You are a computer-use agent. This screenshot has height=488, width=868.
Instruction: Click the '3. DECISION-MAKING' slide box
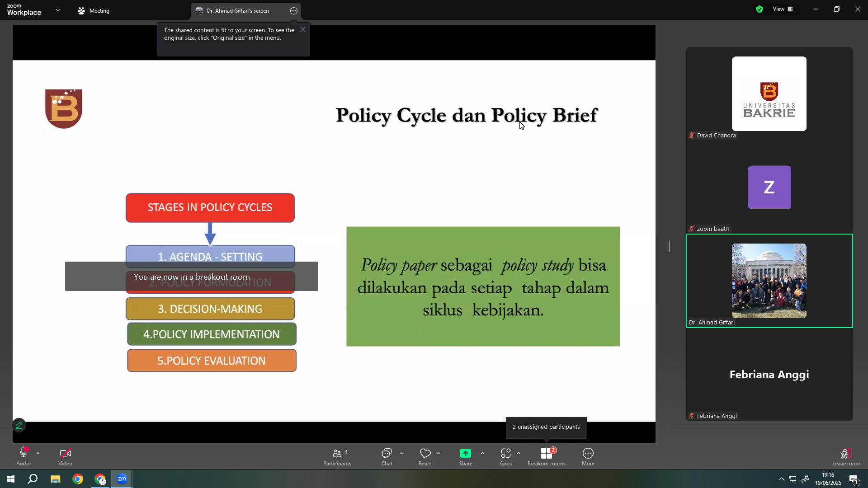pos(210,309)
